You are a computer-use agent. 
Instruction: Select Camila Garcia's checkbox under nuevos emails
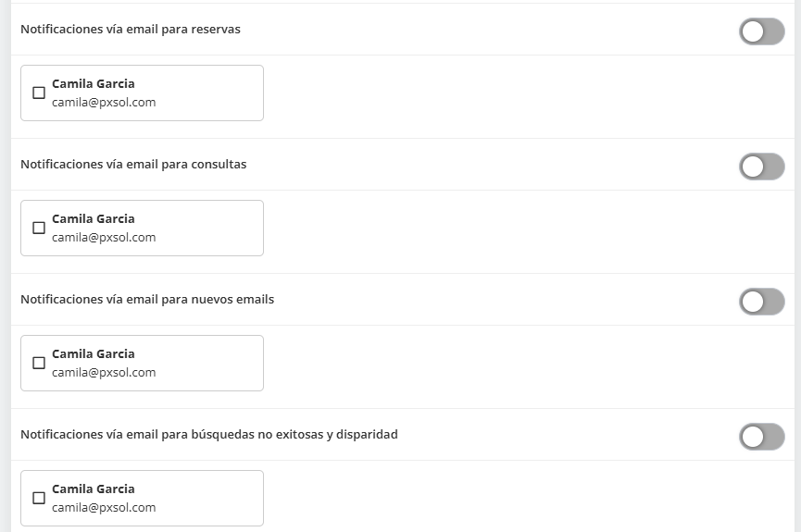39,363
